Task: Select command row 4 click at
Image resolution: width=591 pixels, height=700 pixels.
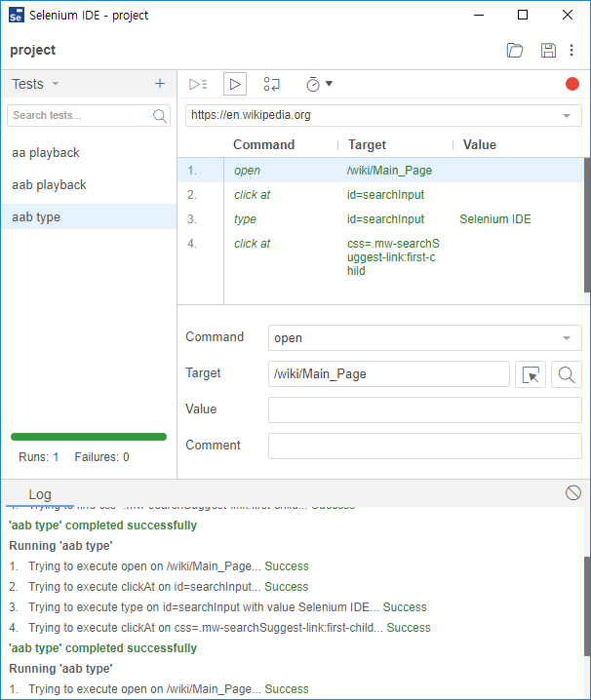Action: coord(380,257)
